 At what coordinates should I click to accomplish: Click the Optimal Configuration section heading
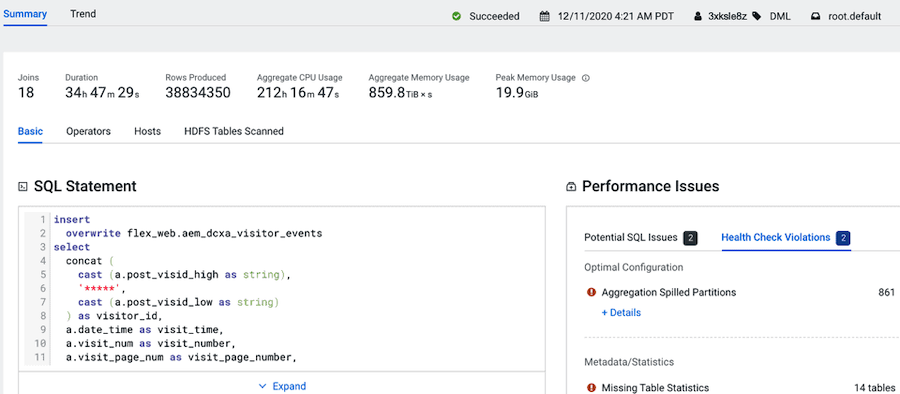point(634,267)
